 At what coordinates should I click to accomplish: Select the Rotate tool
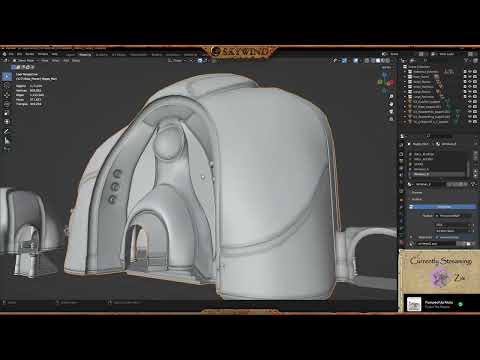coord(7,104)
